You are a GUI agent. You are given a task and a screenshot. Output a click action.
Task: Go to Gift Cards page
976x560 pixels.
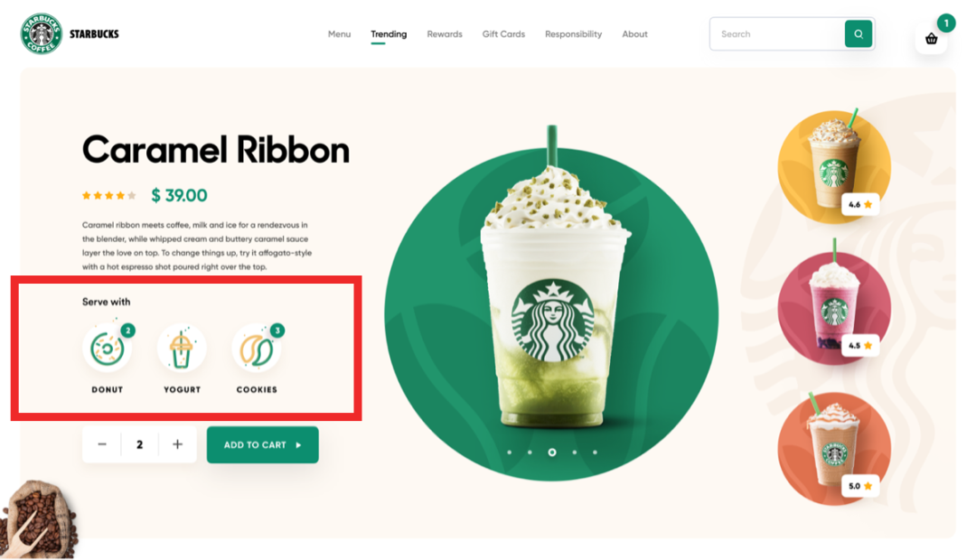[503, 34]
